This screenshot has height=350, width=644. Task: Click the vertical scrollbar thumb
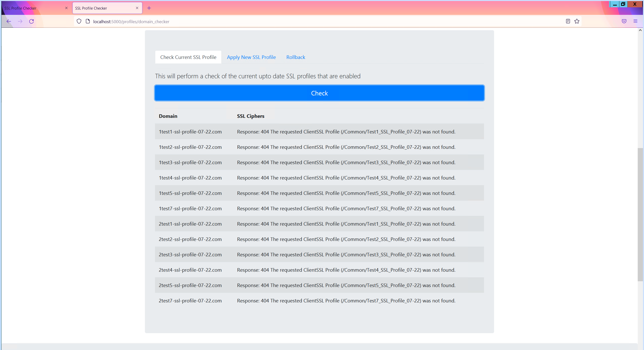[x=640, y=214]
